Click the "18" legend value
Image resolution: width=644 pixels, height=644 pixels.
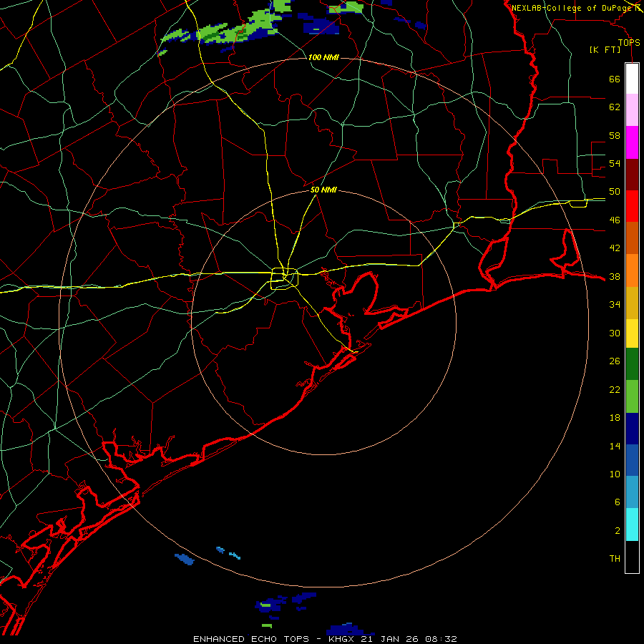click(615, 418)
